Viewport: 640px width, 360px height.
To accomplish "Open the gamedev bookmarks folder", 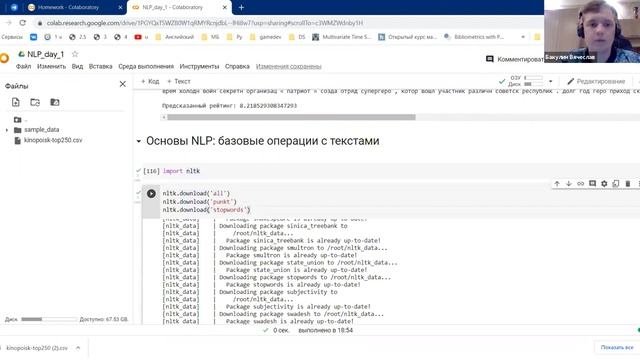I will (x=265, y=37).
